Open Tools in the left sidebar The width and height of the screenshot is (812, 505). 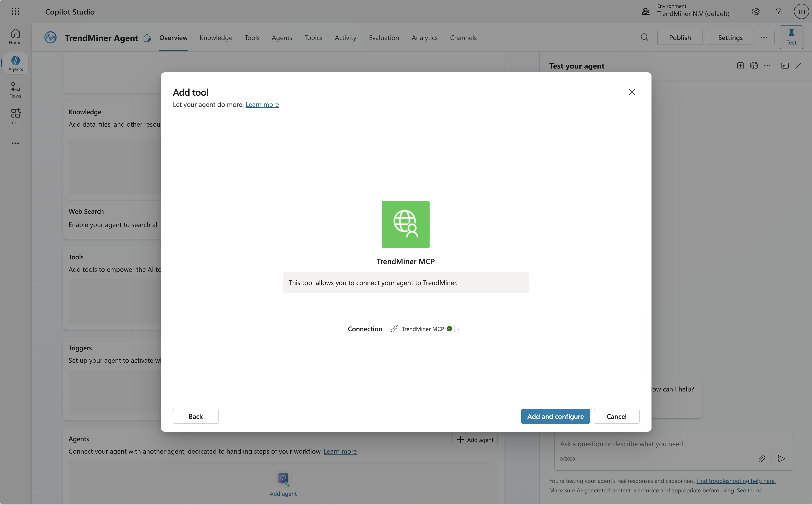15,117
